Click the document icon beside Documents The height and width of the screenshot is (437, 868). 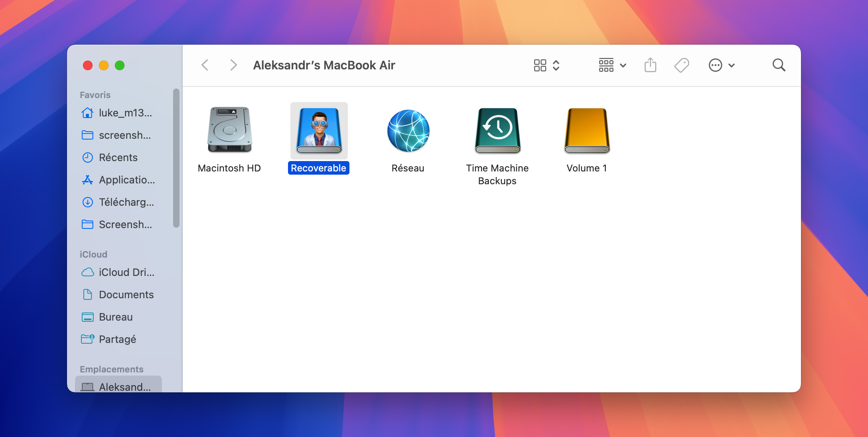(87, 295)
